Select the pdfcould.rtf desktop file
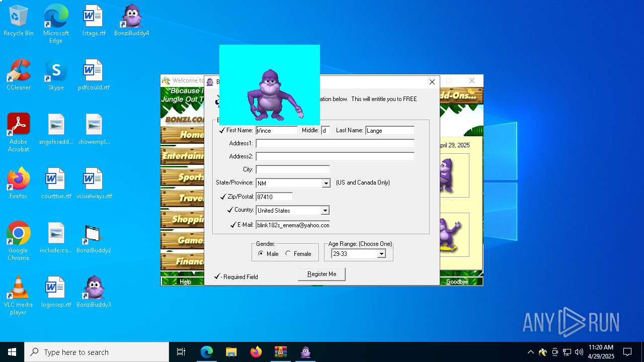Viewport: 644px width, 362px height. coord(94,75)
